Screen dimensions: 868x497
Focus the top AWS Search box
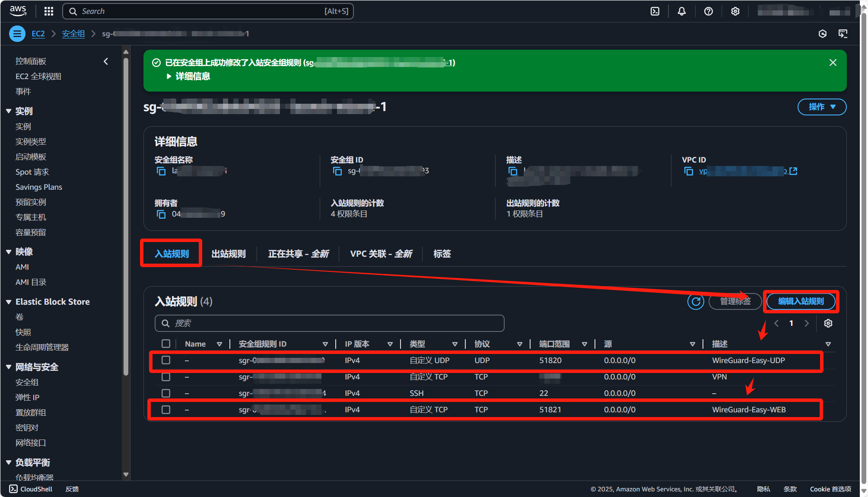click(208, 11)
